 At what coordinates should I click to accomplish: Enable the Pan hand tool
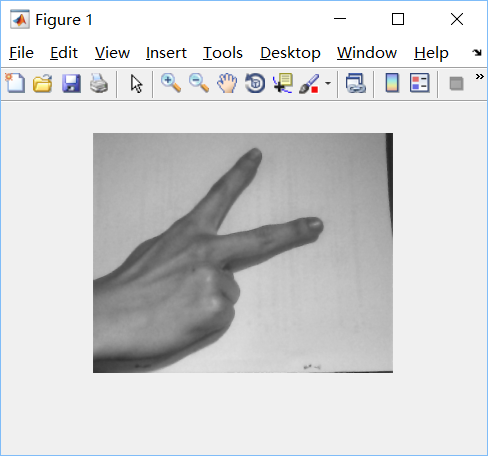(227, 83)
